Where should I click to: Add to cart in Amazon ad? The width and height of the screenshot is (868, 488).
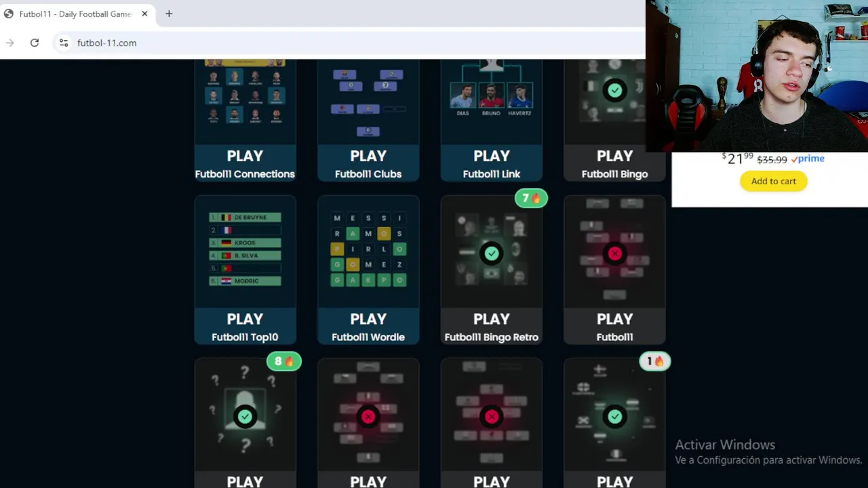(774, 181)
